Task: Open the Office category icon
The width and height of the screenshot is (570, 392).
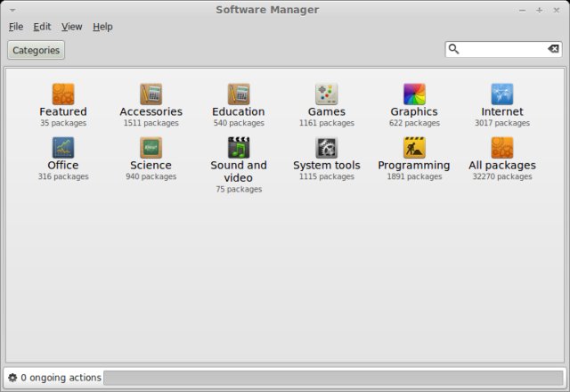Action: [63, 147]
